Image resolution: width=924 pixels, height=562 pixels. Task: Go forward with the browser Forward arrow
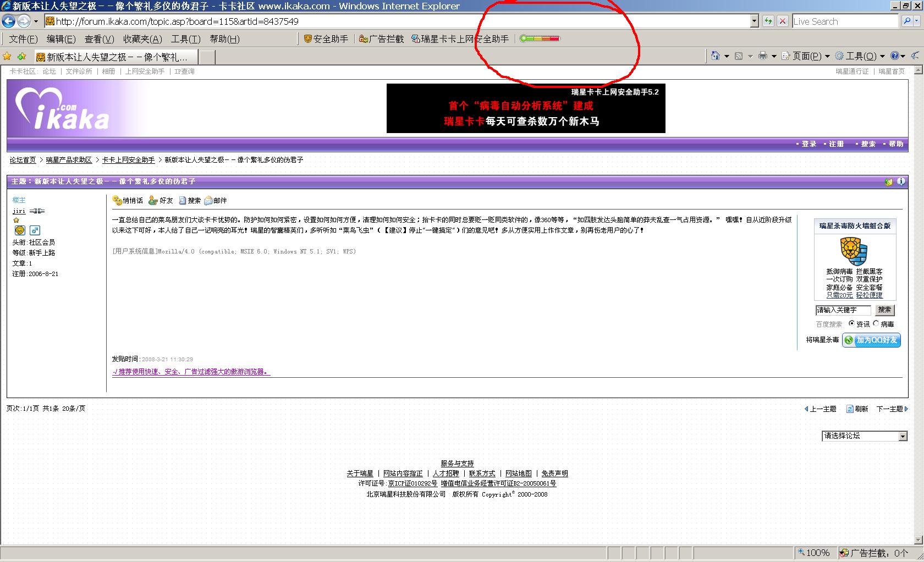(x=24, y=21)
